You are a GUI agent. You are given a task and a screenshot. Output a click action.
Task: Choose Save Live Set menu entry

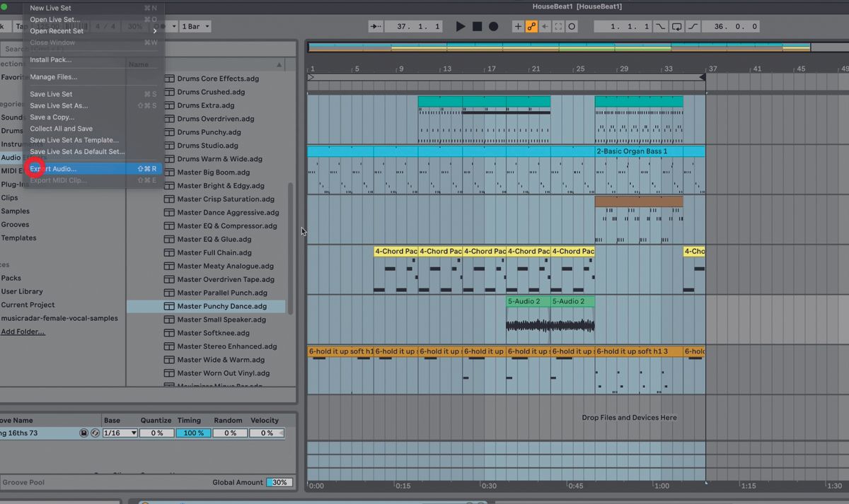tap(93, 94)
